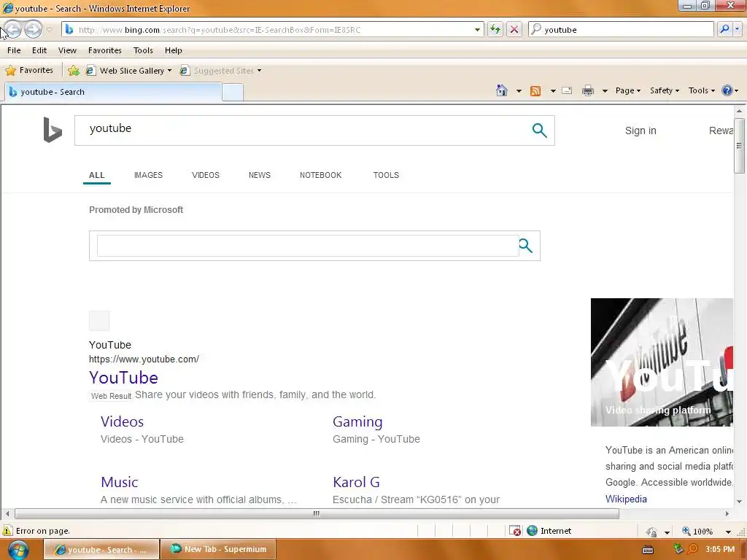
Task: Open the Music sublink
Action: pos(119,482)
